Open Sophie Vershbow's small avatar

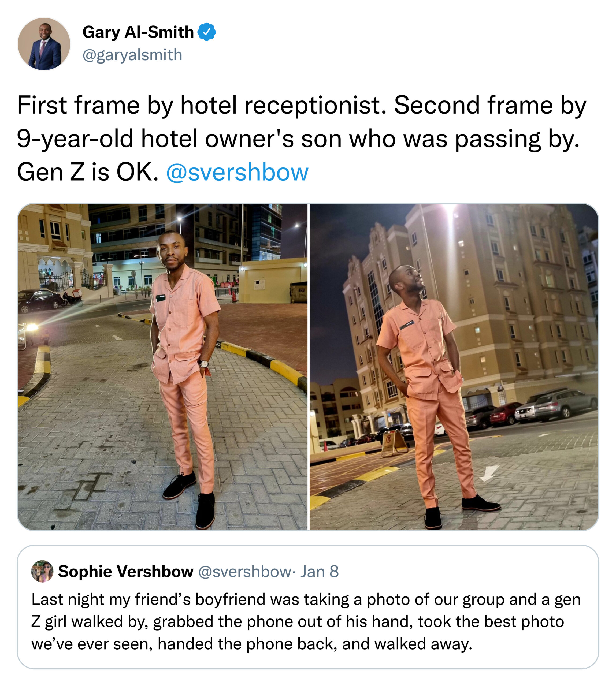pos(42,571)
